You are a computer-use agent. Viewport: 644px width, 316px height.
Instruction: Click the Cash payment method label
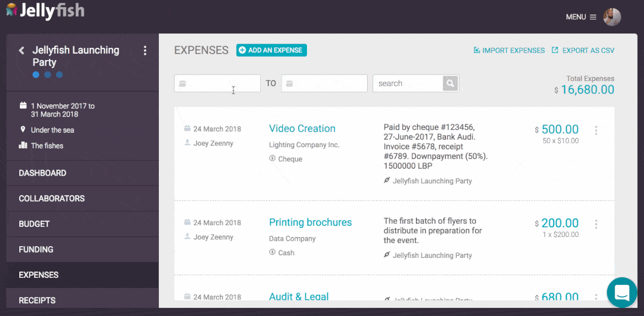point(286,253)
